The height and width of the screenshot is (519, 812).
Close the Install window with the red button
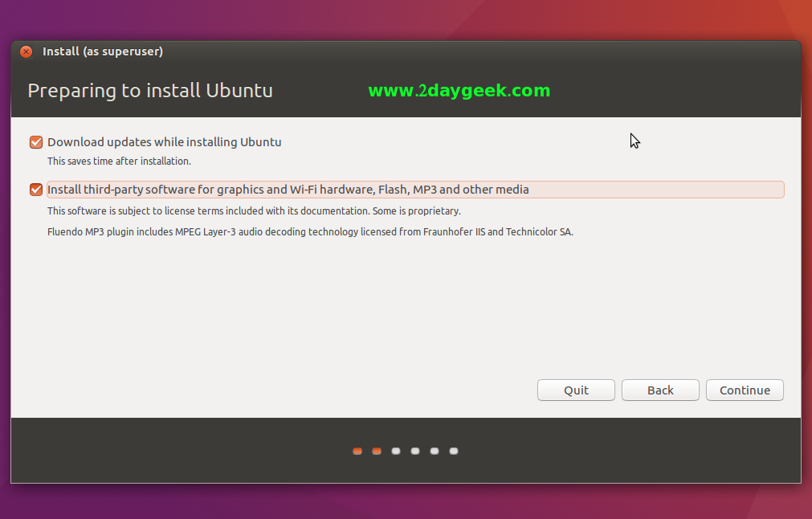27,51
